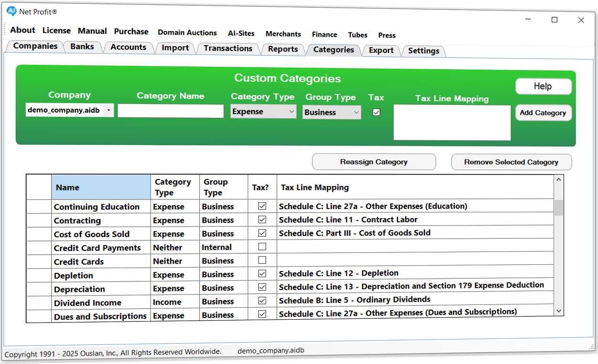
Task: Open the Domain Auctions menu item
Action: 187,33
